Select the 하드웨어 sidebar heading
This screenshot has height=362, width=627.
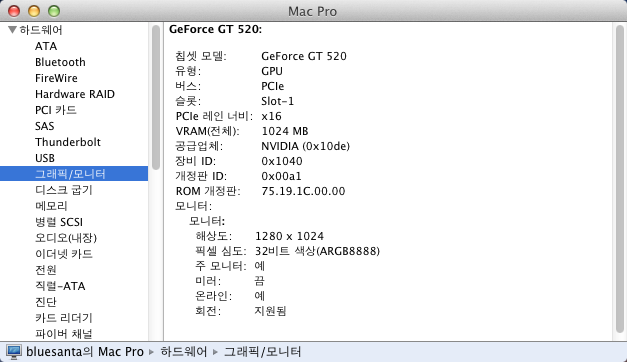pyautogui.click(x=41, y=30)
